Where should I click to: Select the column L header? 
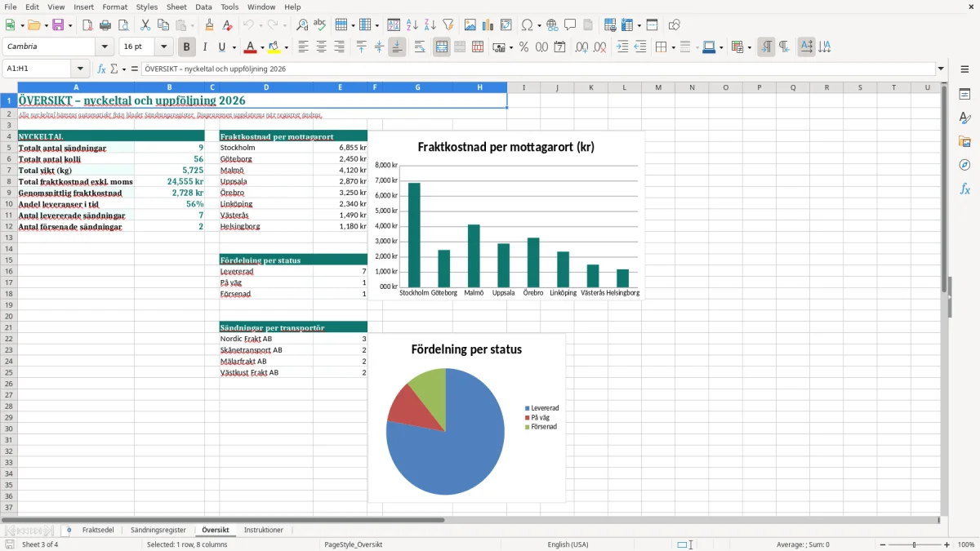(x=625, y=87)
